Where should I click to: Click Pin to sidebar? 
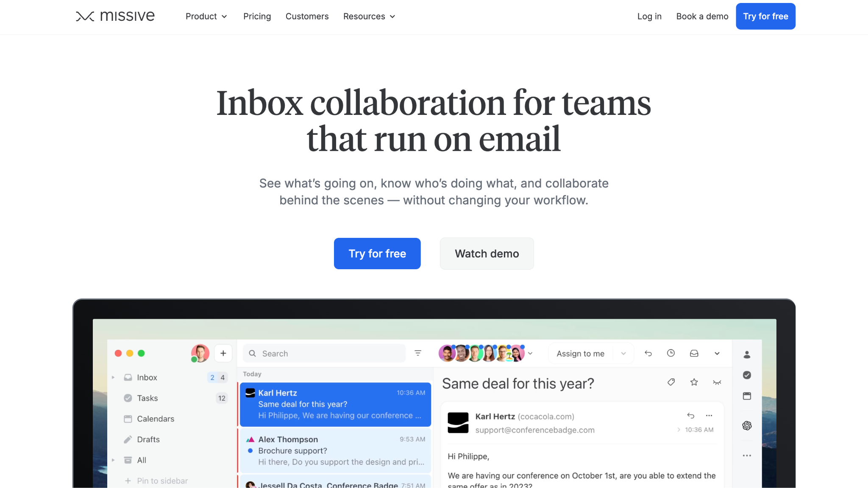(156, 481)
